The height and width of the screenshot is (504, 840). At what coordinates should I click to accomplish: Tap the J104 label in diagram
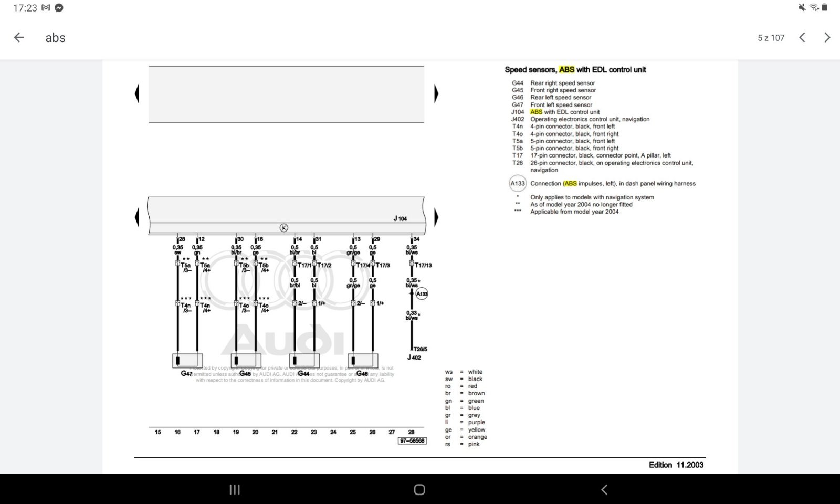pyautogui.click(x=400, y=218)
